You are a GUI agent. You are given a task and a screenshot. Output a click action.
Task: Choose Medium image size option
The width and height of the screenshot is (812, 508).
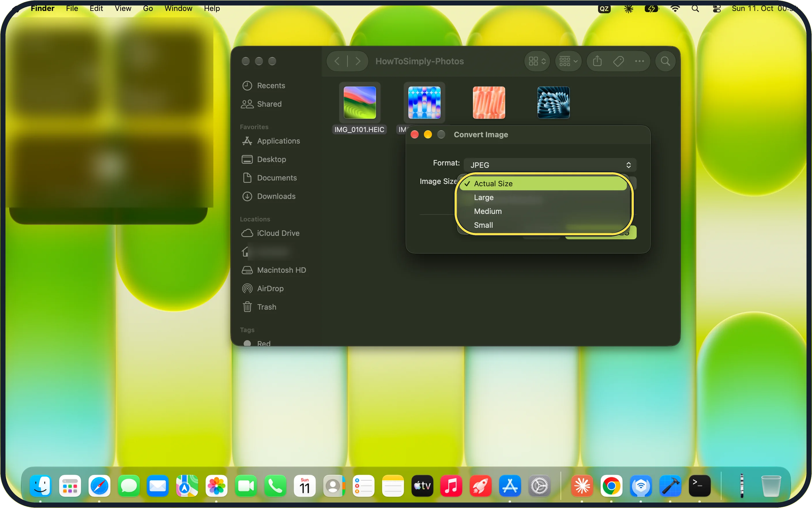point(543,211)
